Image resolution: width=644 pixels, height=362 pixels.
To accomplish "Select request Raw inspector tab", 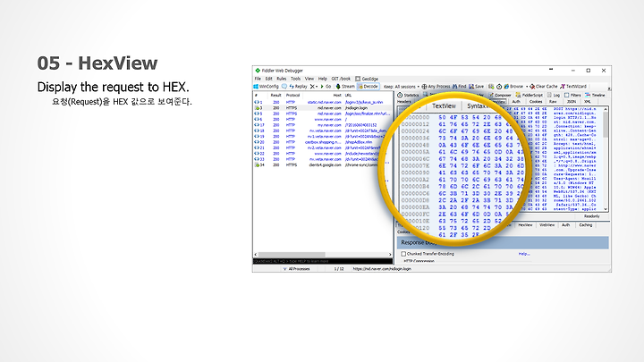I will click(554, 101).
